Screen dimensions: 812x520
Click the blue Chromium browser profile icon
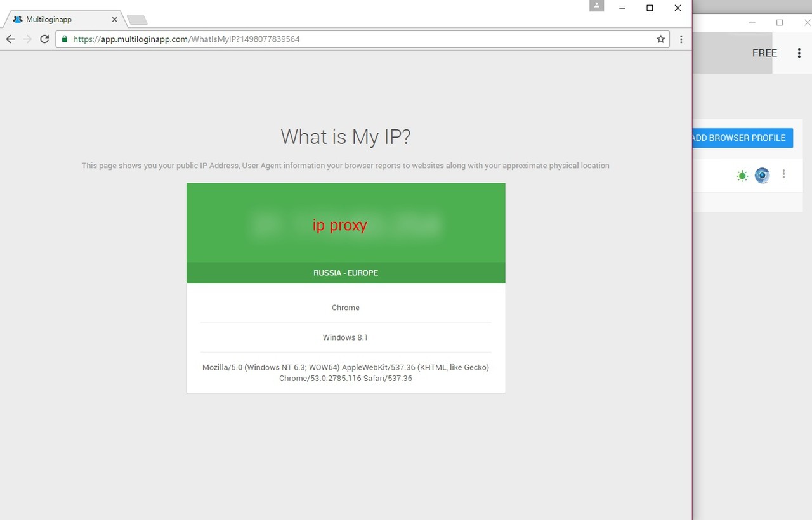tap(762, 175)
